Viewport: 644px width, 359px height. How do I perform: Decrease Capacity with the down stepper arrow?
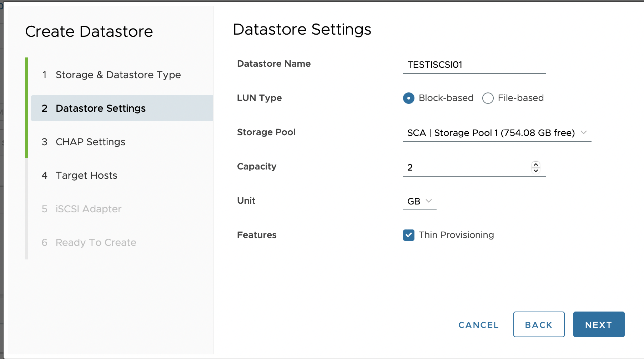click(x=535, y=171)
